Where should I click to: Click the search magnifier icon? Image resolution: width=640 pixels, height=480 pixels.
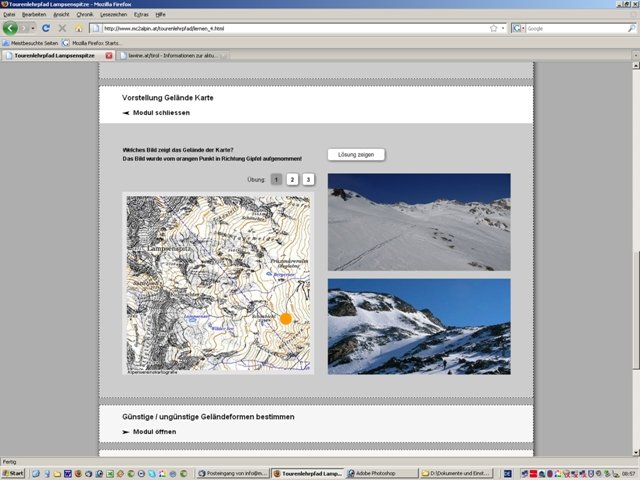point(631,28)
